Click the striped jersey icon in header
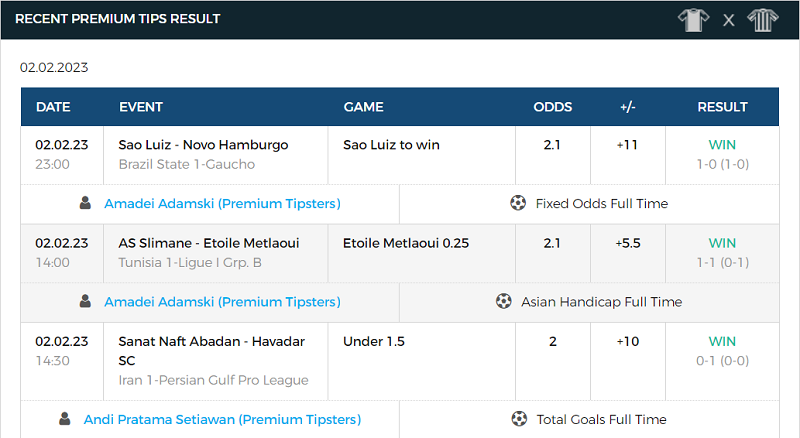 click(x=763, y=20)
